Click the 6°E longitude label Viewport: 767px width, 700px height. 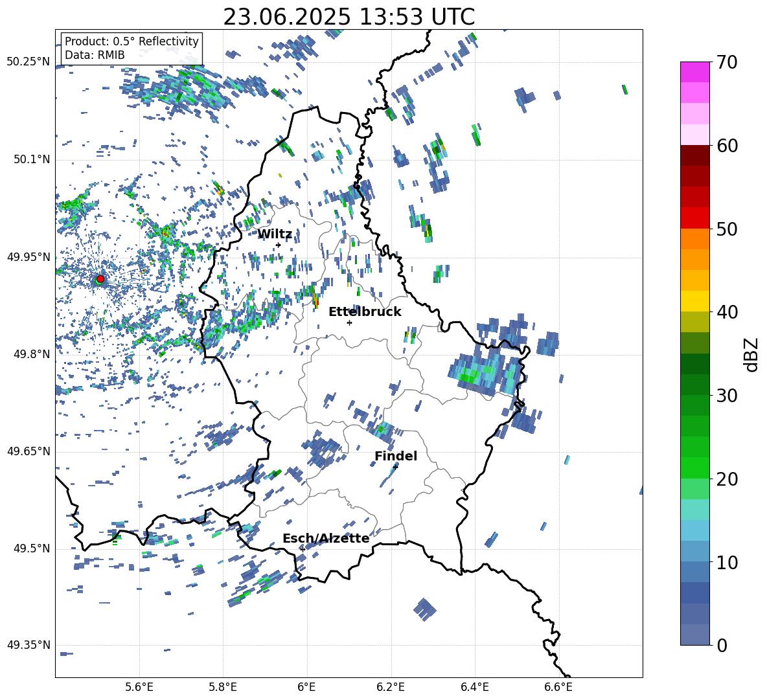tap(306, 687)
